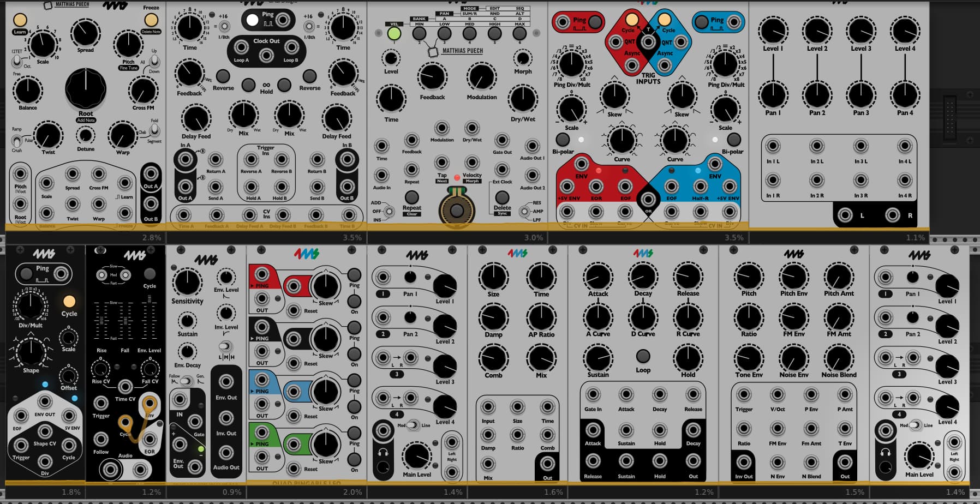Click the green VEL button

394,34
